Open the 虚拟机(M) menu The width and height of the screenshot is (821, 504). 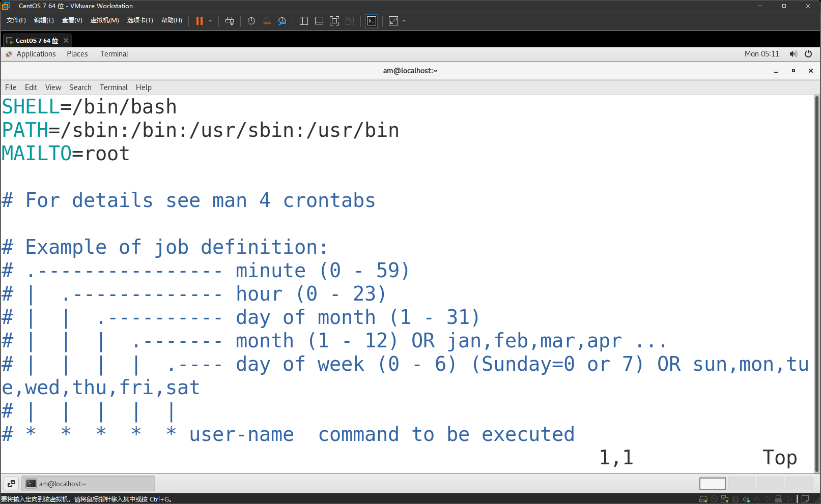point(104,20)
